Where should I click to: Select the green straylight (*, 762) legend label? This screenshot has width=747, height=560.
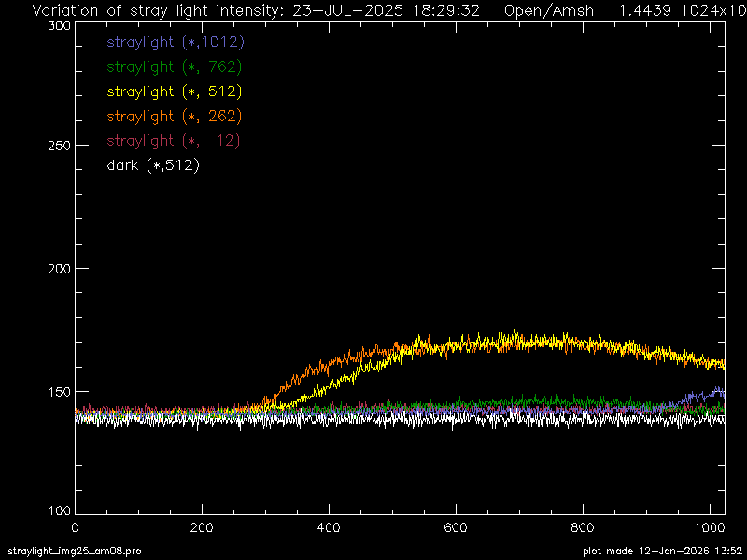point(175,66)
